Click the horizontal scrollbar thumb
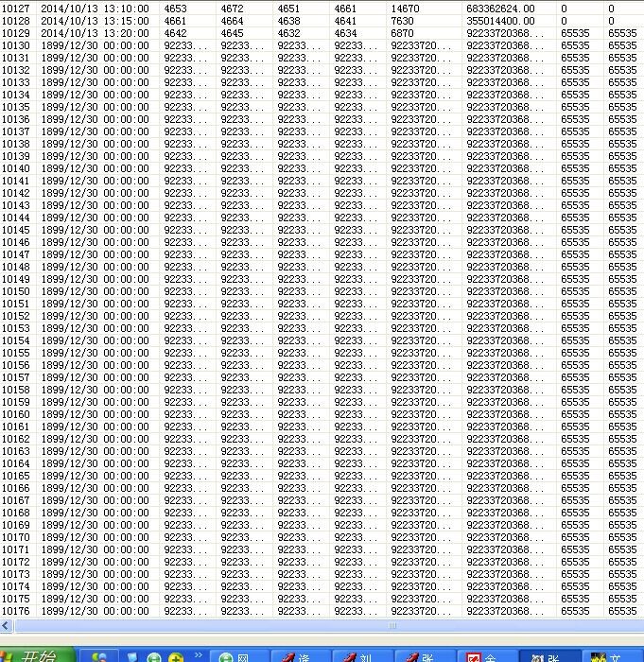644x662 pixels. [329, 626]
